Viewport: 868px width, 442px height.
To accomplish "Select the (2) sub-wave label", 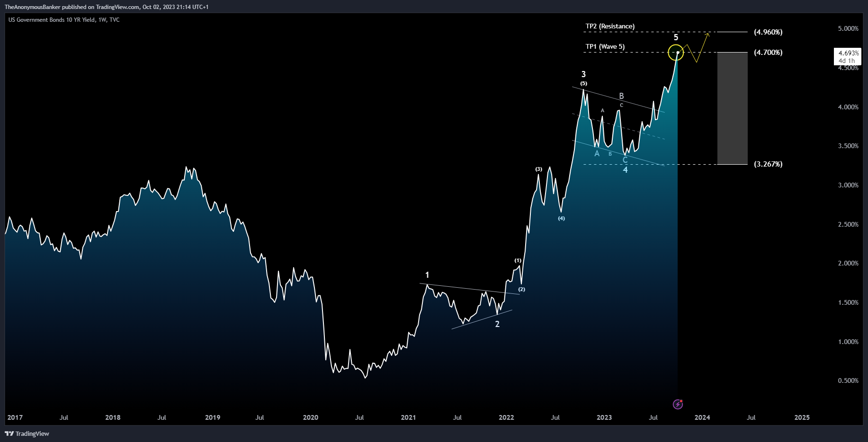I will (x=521, y=289).
